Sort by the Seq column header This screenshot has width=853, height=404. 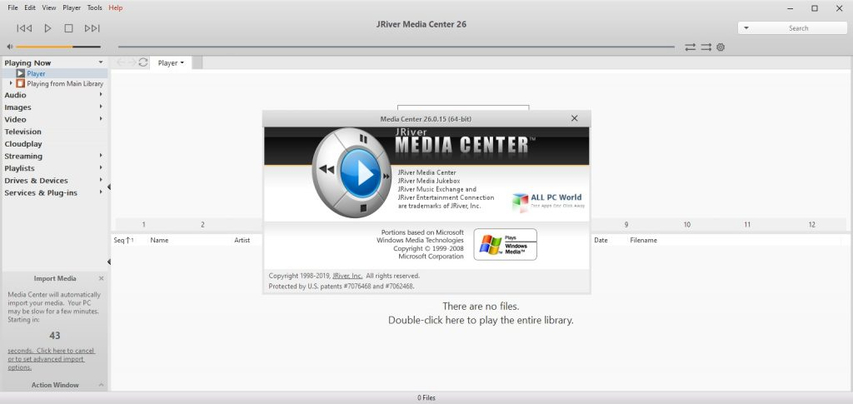point(123,240)
